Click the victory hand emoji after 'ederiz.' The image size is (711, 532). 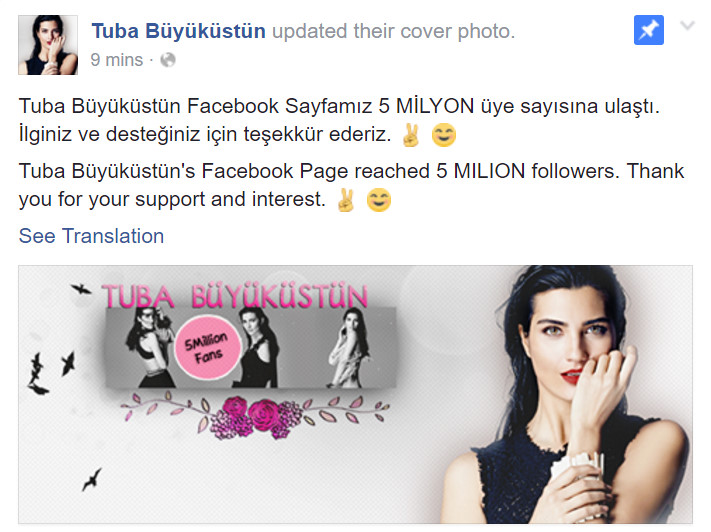click(x=411, y=135)
